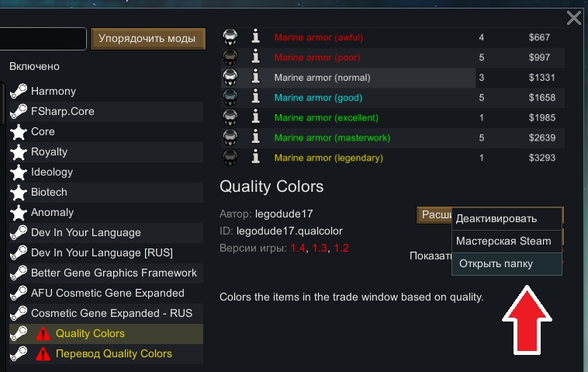Select the Biotech mod in the list
The height and width of the screenshot is (372, 588).
[x=49, y=193]
